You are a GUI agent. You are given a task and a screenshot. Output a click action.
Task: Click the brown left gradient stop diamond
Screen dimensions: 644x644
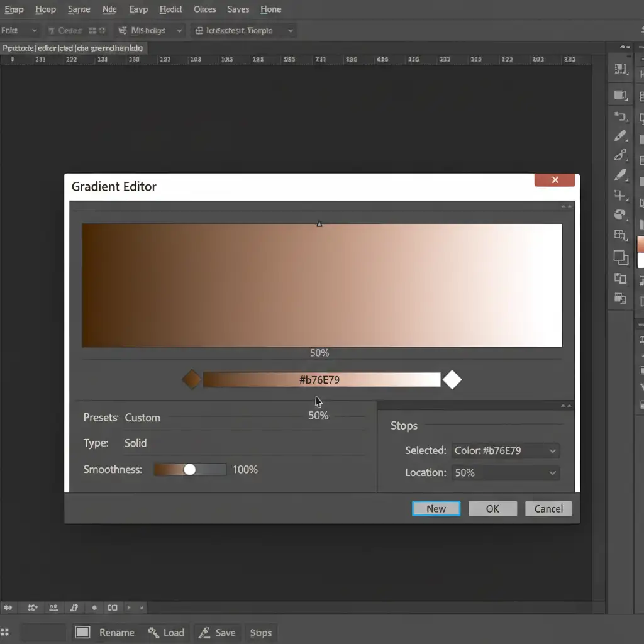click(x=191, y=380)
